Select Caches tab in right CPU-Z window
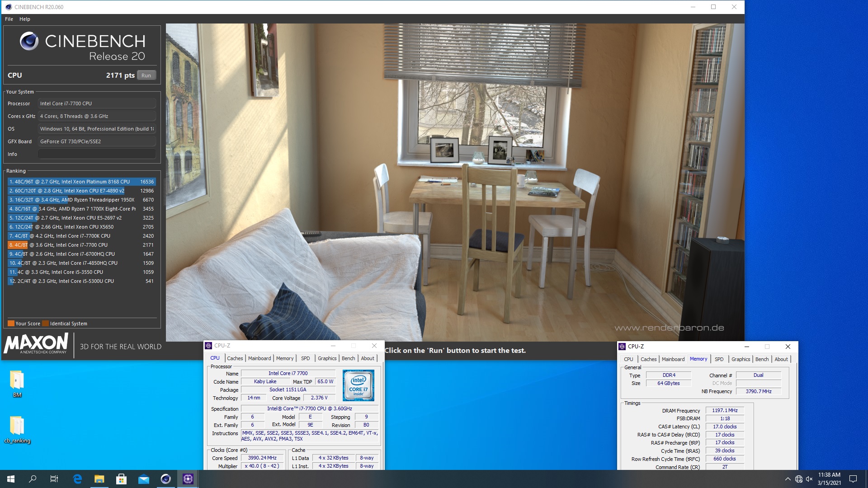The width and height of the screenshot is (868, 488). [x=648, y=359]
